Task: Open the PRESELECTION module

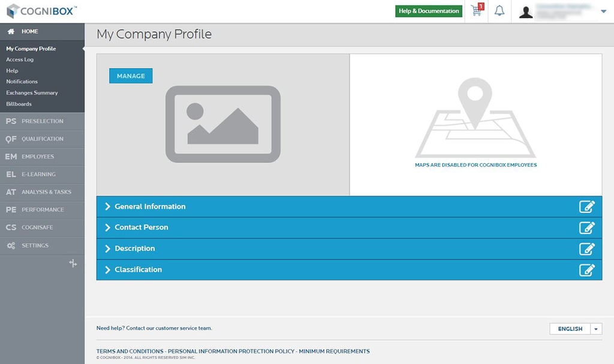Action: pyautogui.click(x=43, y=121)
